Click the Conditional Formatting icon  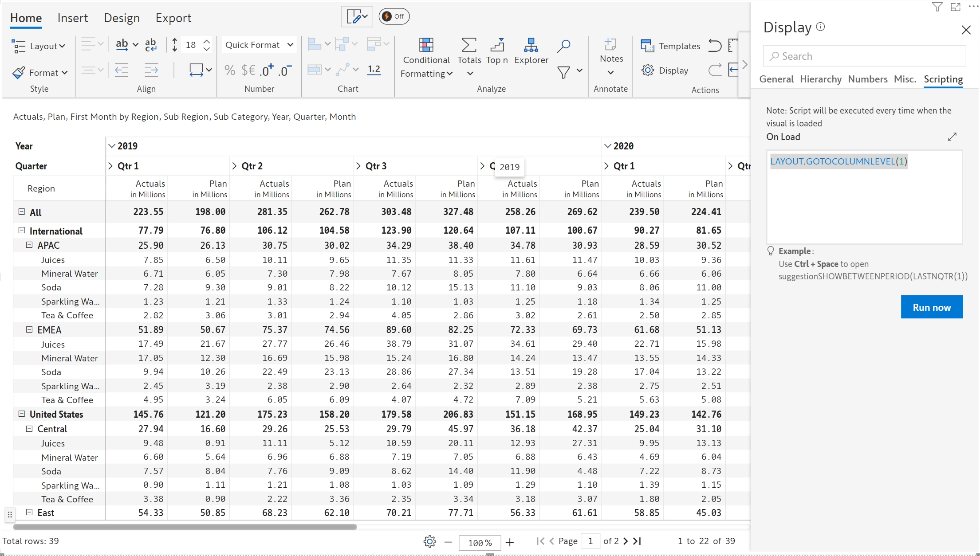[426, 45]
